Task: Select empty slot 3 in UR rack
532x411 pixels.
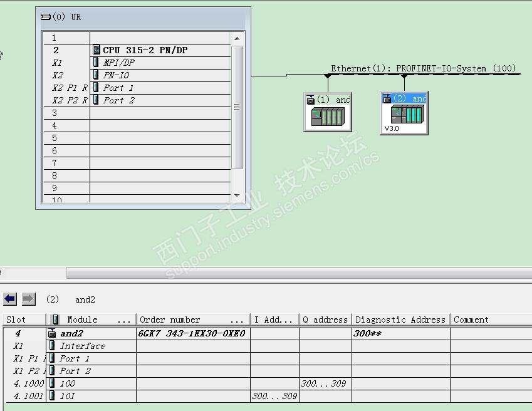Action: tap(137, 113)
